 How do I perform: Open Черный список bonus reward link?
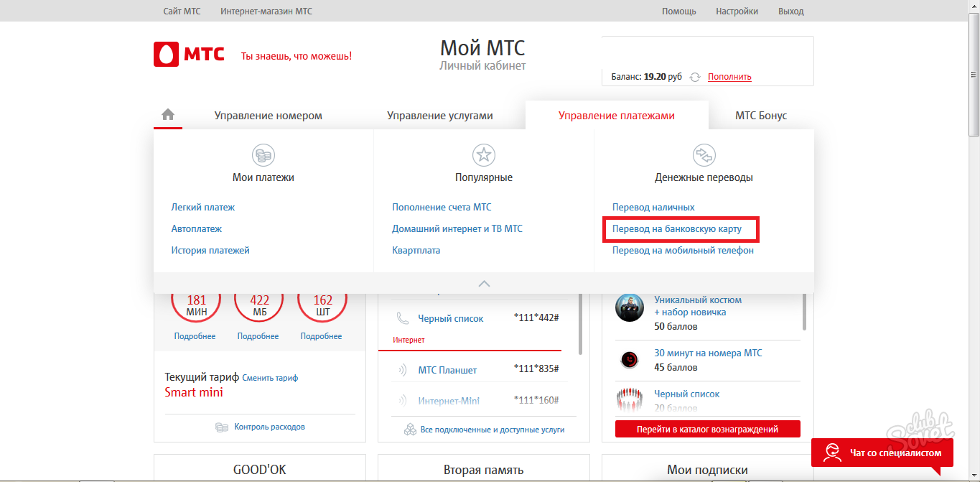click(x=686, y=394)
